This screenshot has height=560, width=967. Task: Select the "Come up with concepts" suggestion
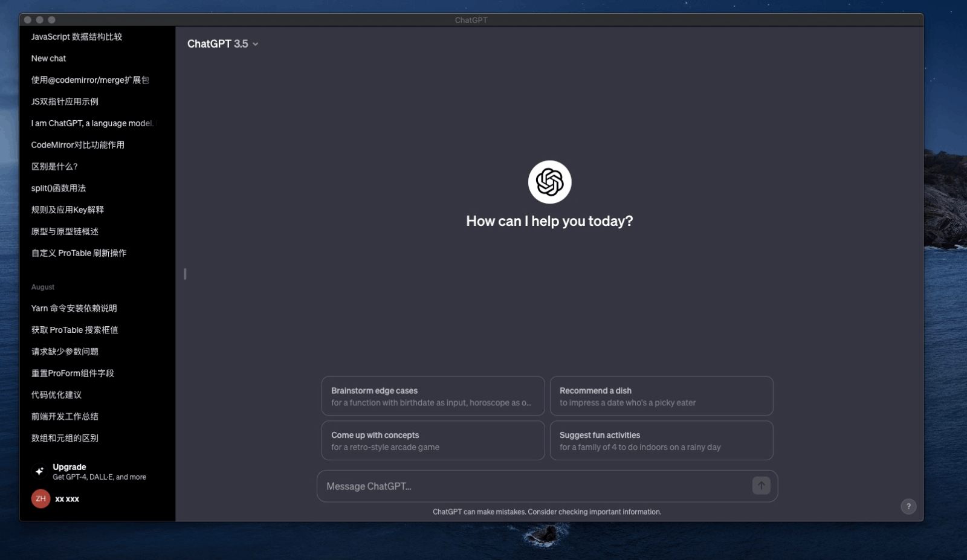[433, 440]
